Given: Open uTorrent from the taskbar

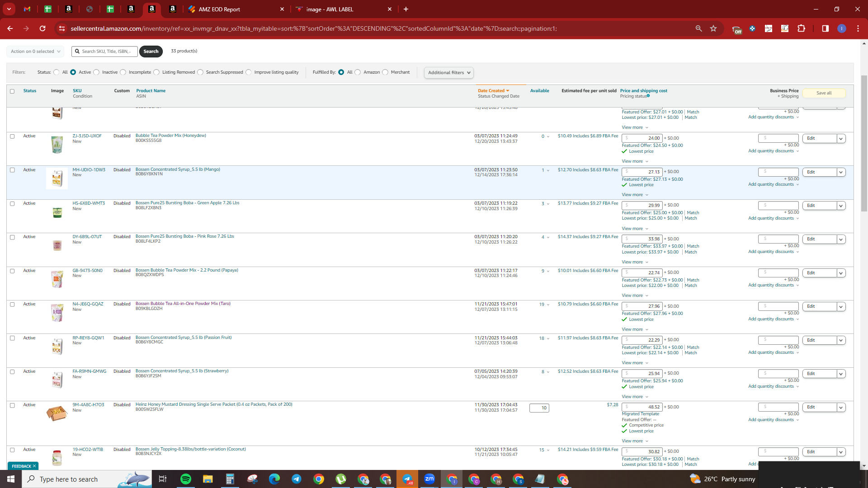Looking at the screenshot, I should 341,479.
